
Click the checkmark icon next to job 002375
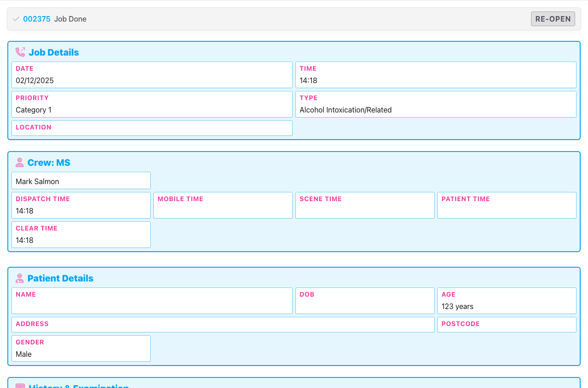click(16, 19)
